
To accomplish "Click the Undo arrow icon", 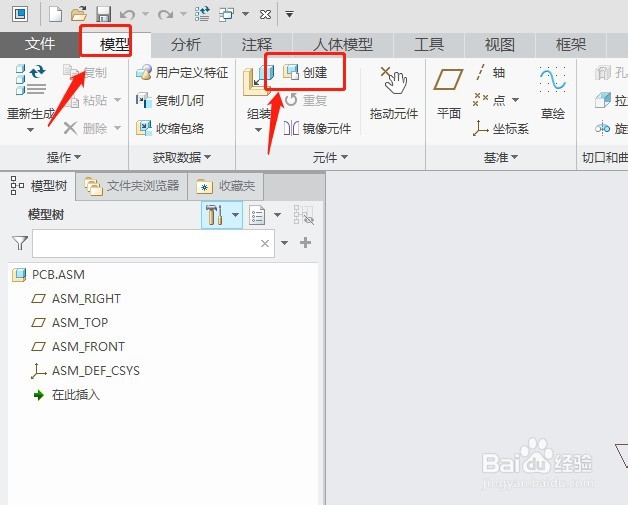I will (x=127, y=15).
